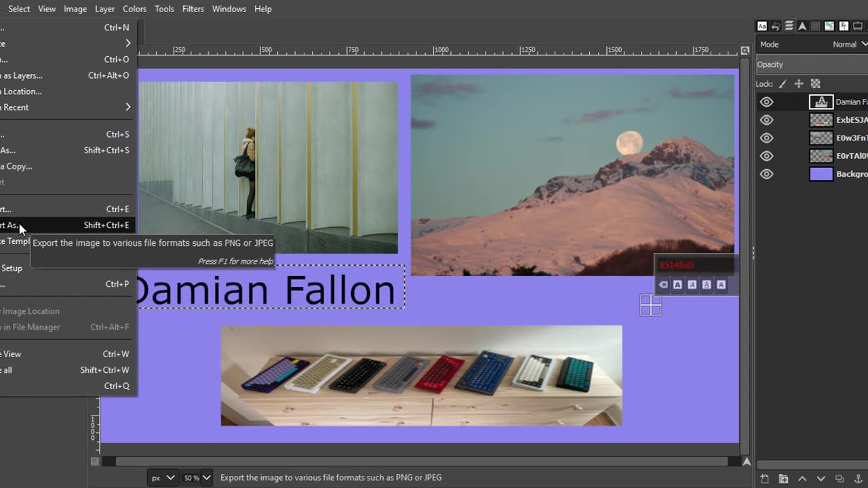The width and height of the screenshot is (868, 488).
Task: Choose Save a Copy menu entry
Action: (68, 166)
